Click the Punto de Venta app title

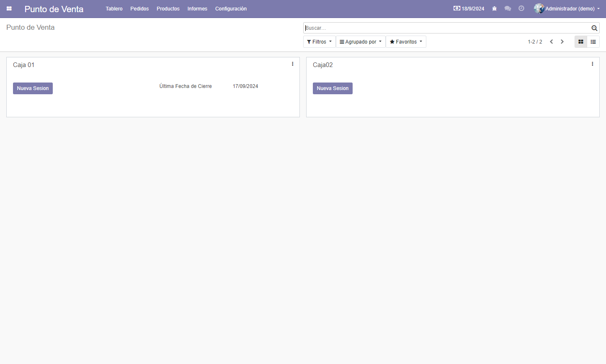click(54, 9)
